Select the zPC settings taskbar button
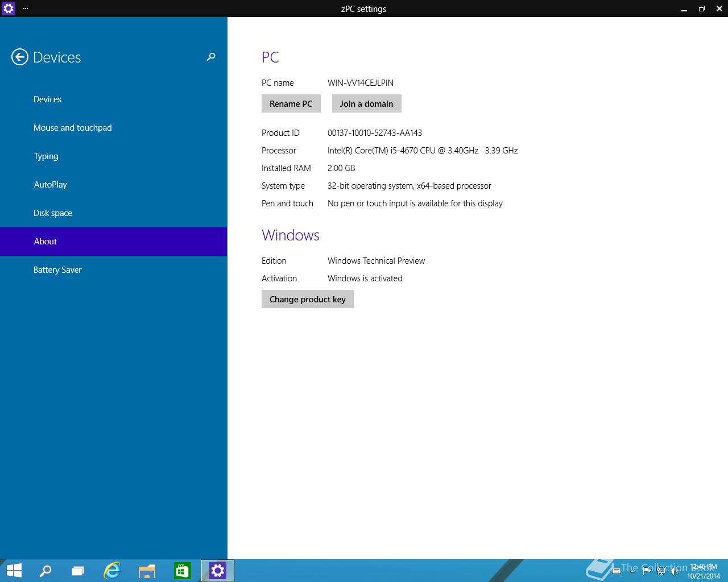The height and width of the screenshot is (582, 728). click(218, 571)
